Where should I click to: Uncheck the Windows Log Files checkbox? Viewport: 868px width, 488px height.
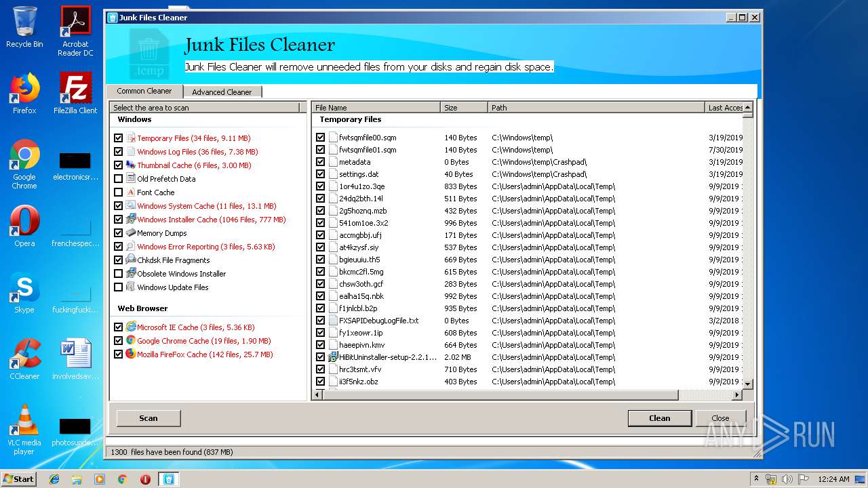119,152
